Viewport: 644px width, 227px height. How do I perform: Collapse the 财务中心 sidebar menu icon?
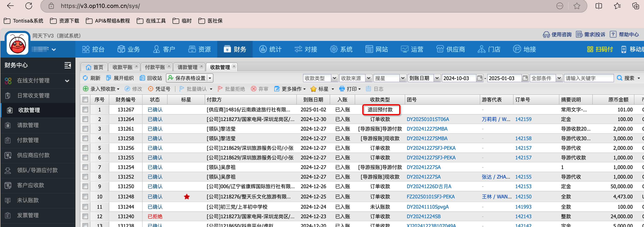click(x=68, y=65)
